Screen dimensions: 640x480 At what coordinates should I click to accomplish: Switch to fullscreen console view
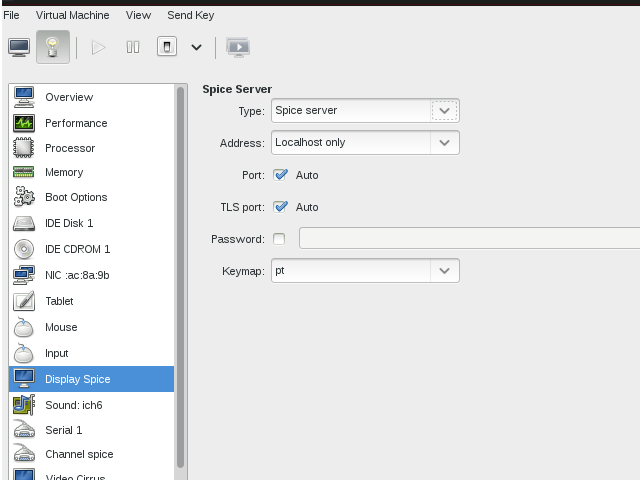(238, 47)
